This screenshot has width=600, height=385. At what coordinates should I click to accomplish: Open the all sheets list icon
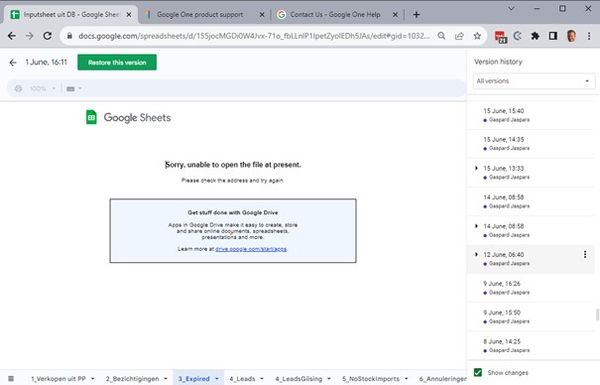[11, 378]
